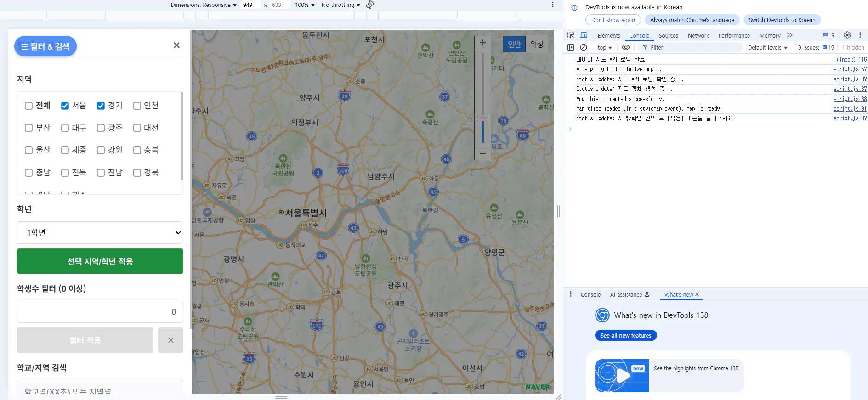Image resolution: width=868 pixels, height=400 pixels.
Task: Open DevTools settings gear
Action: click(x=847, y=35)
